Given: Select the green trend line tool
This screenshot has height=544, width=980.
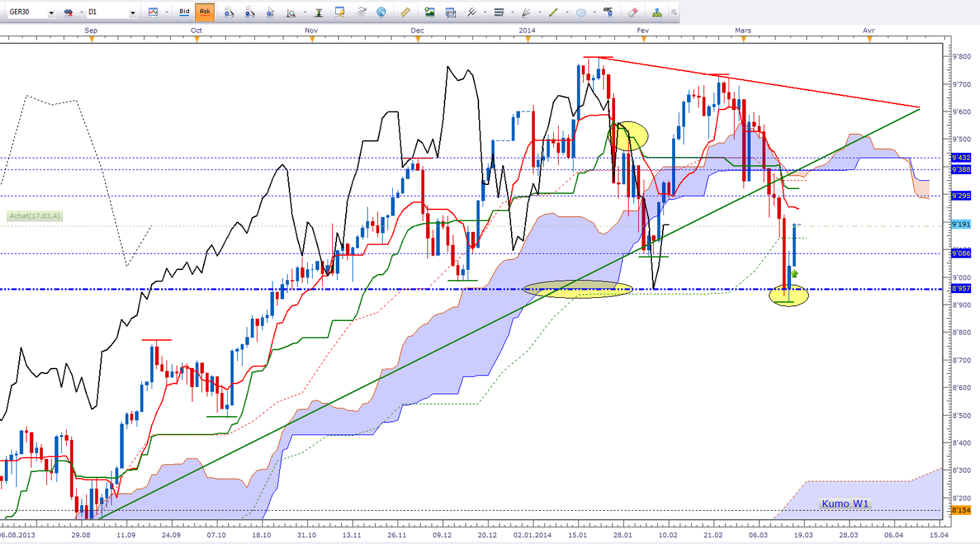Looking at the screenshot, I should [x=553, y=12].
